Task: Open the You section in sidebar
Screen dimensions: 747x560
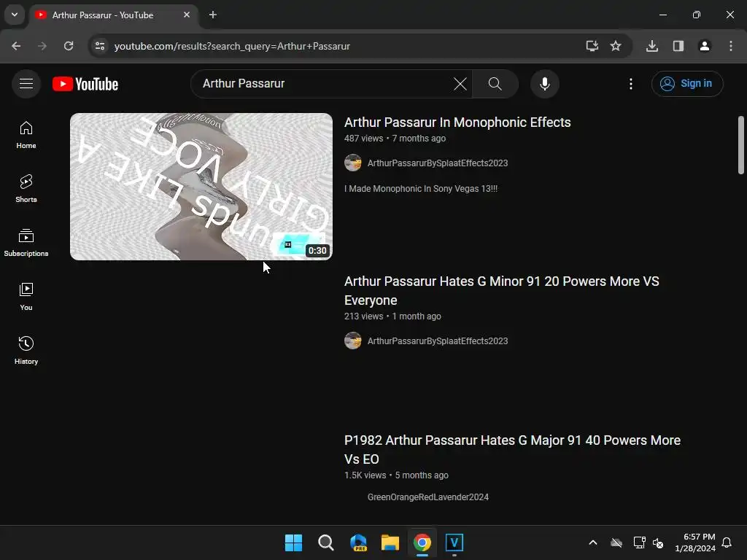Action: click(x=26, y=297)
